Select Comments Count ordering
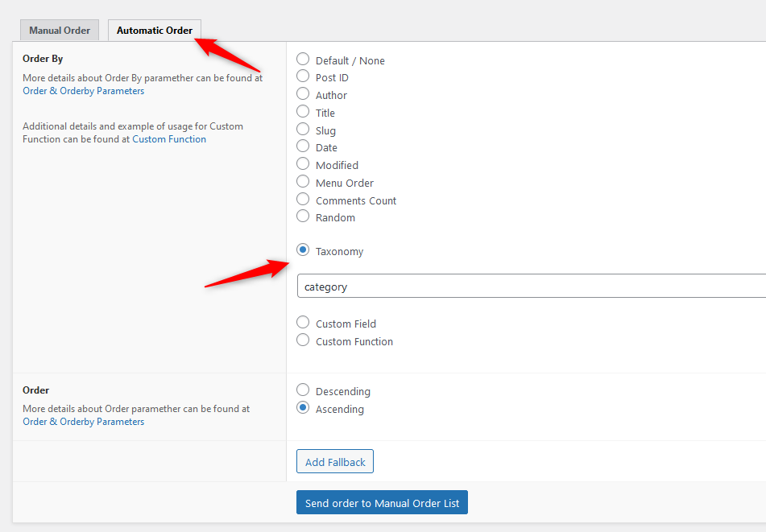 303,199
